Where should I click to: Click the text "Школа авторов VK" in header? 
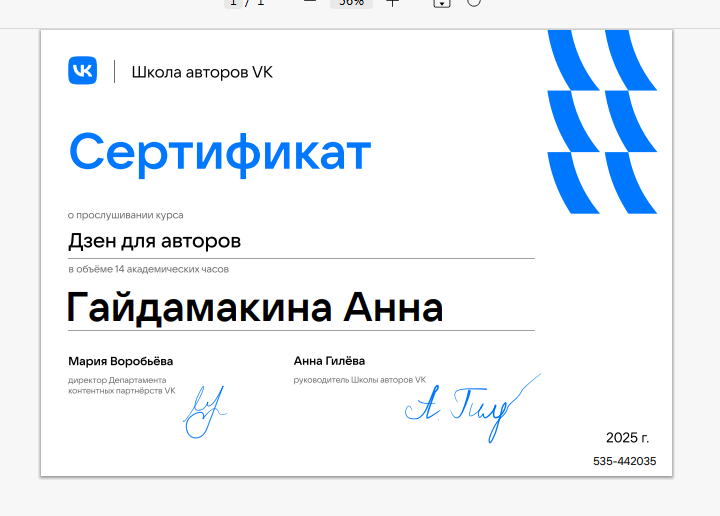(202, 73)
